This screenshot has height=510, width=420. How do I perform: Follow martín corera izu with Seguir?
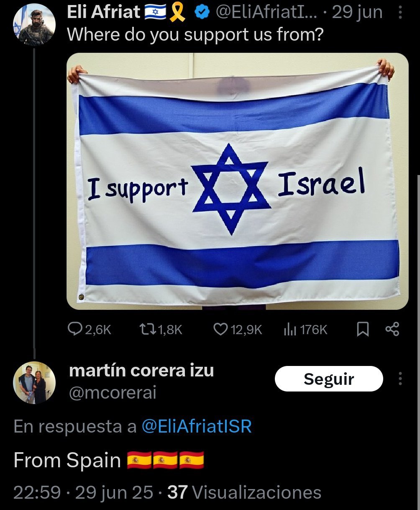click(x=329, y=379)
